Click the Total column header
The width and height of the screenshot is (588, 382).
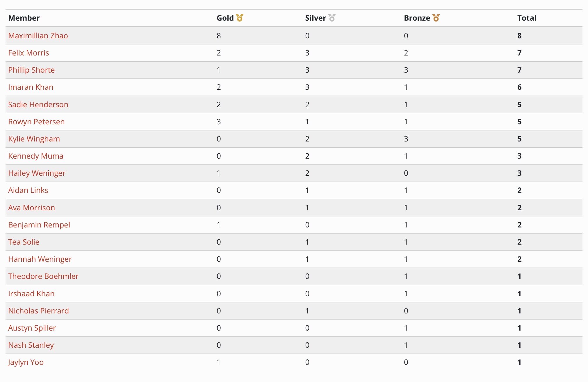(x=527, y=18)
